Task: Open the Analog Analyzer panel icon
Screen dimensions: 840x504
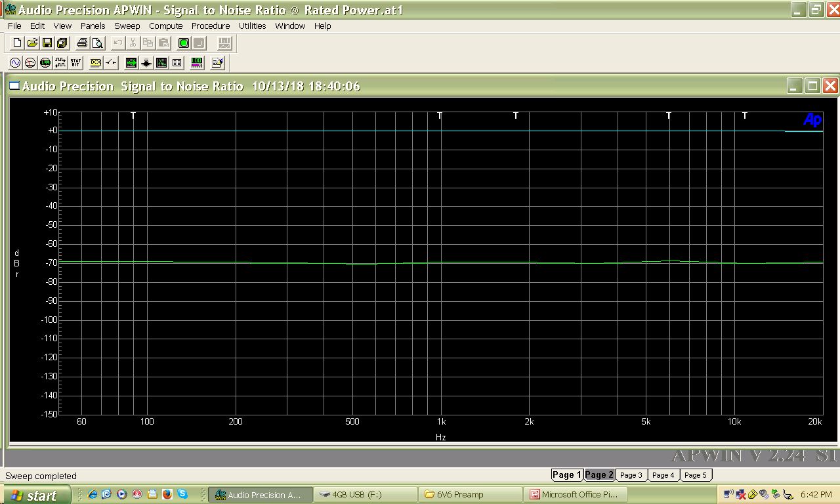Action: (x=30, y=62)
